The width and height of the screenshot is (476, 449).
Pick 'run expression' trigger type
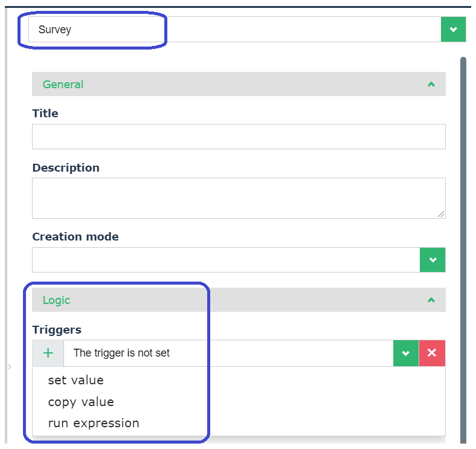[94, 423]
